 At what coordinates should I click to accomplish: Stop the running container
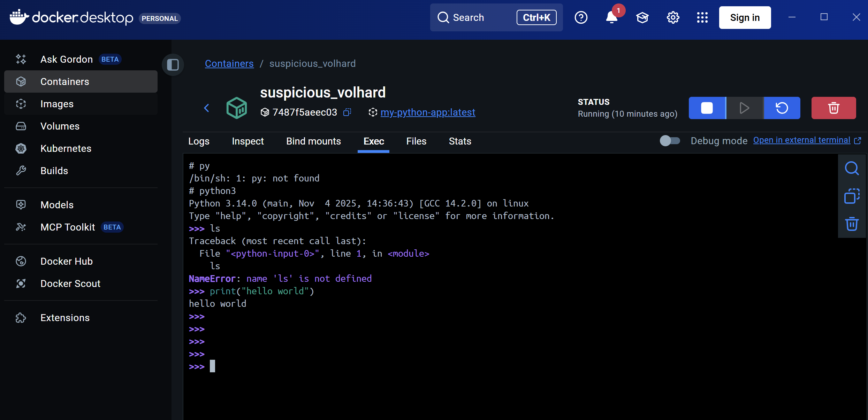click(x=707, y=108)
